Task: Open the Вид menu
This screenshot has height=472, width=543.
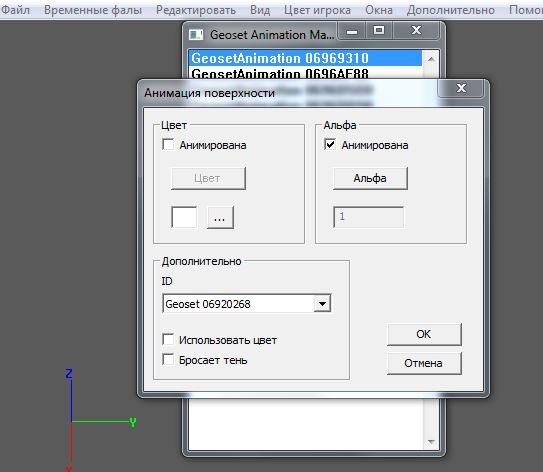Action: click(260, 10)
